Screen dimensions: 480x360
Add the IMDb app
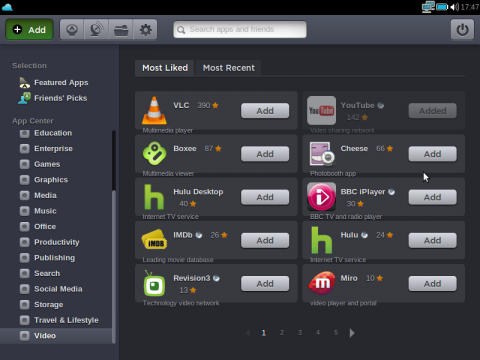pos(265,240)
